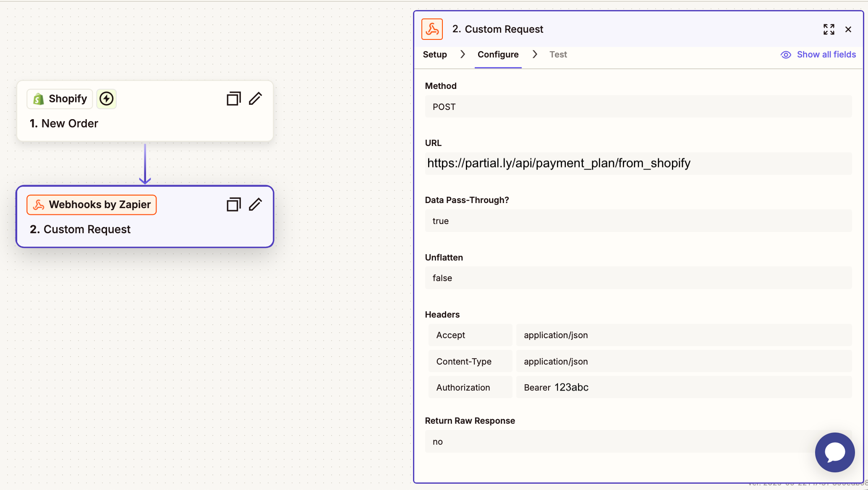Open the Method dropdown showing POST

(x=638, y=107)
